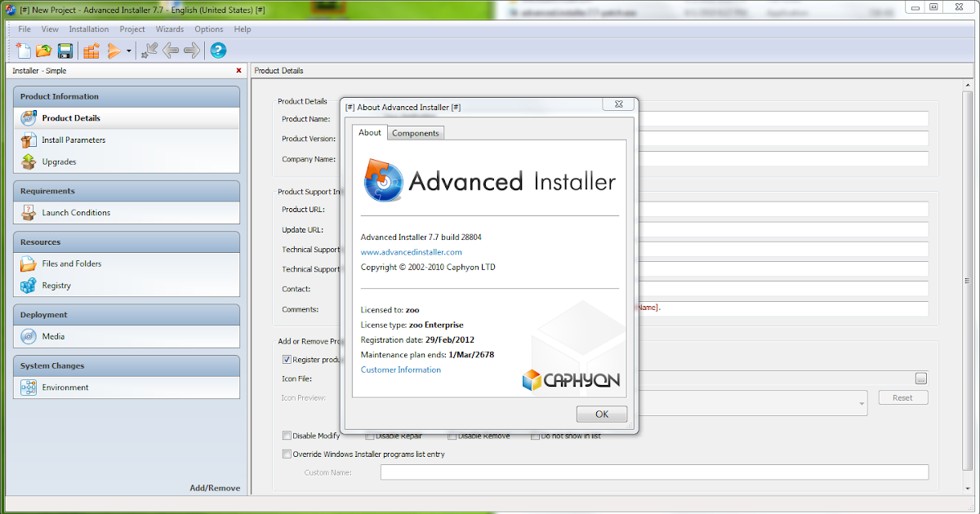Check Override Windows Installer programs list entry
The width and height of the screenshot is (980, 514).
click(x=287, y=454)
